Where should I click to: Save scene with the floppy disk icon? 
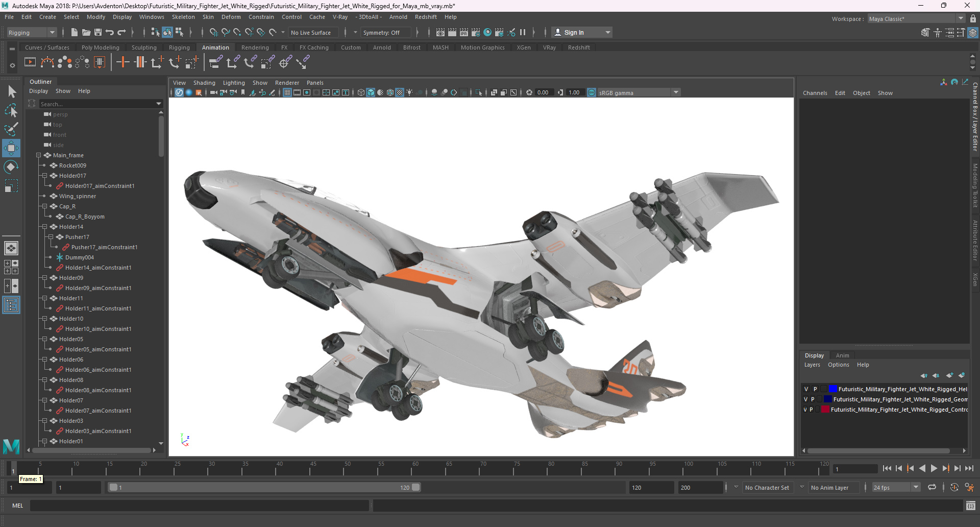click(98, 32)
